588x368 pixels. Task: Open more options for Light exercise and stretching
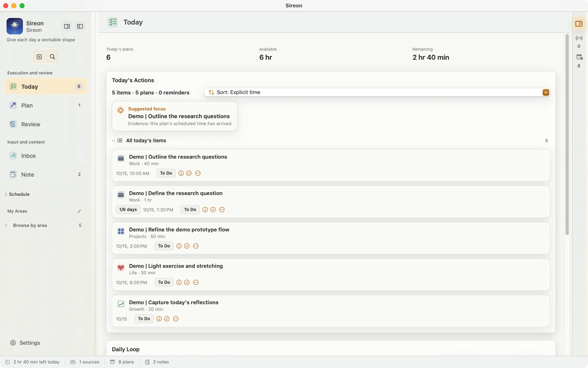pos(196,283)
